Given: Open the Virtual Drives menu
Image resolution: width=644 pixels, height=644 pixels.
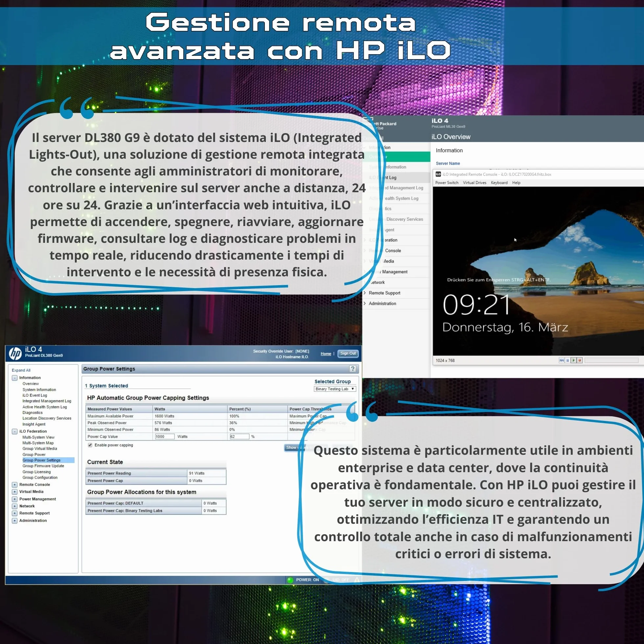Looking at the screenshot, I should tap(474, 183).
